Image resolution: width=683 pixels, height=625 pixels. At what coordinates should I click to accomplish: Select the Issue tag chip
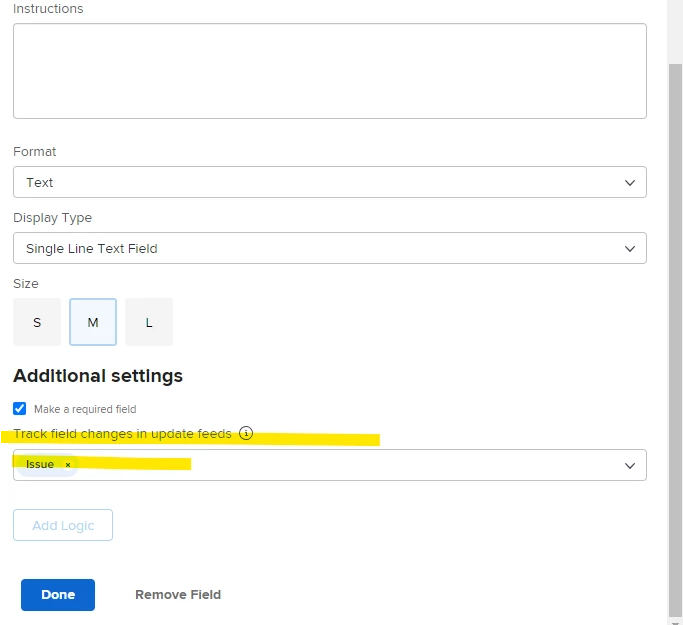(x=41, y=465)
